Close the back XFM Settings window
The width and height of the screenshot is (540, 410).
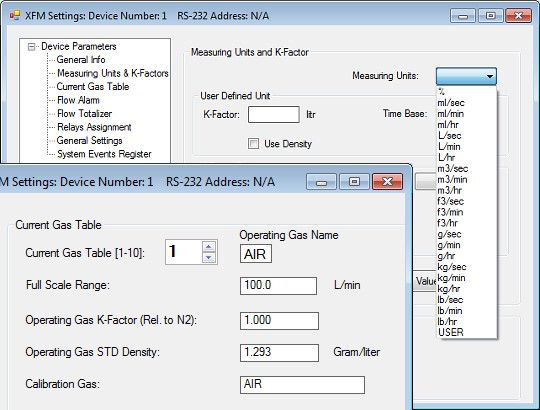tap(518, 16)
